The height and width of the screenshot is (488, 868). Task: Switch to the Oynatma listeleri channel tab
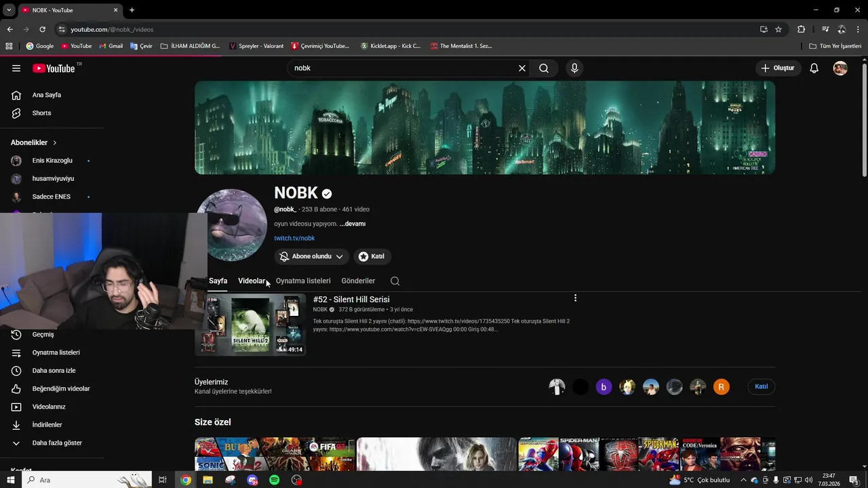[303, 281]
